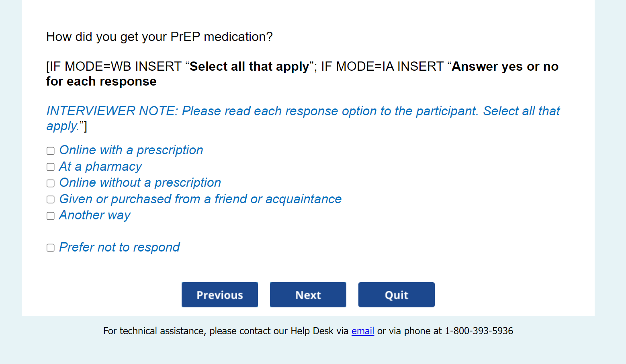Viewport: 626px width, 364px height.
Task: Exit the survey with the Quit button
Action: (396, 295)
